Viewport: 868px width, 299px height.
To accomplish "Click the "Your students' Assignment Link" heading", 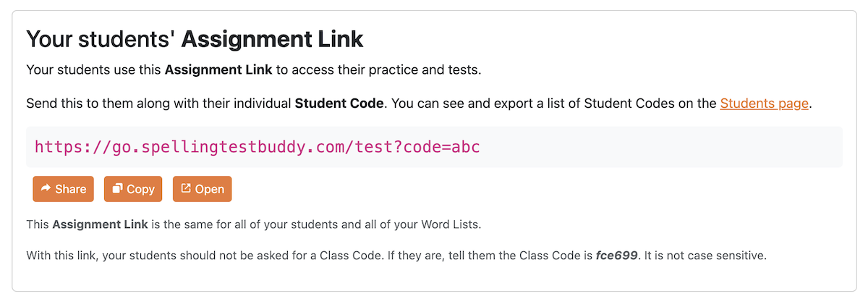I will point(195,38).
